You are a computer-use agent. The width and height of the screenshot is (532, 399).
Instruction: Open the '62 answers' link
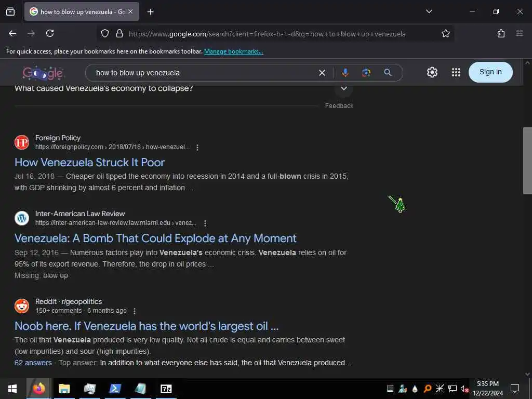33,363
